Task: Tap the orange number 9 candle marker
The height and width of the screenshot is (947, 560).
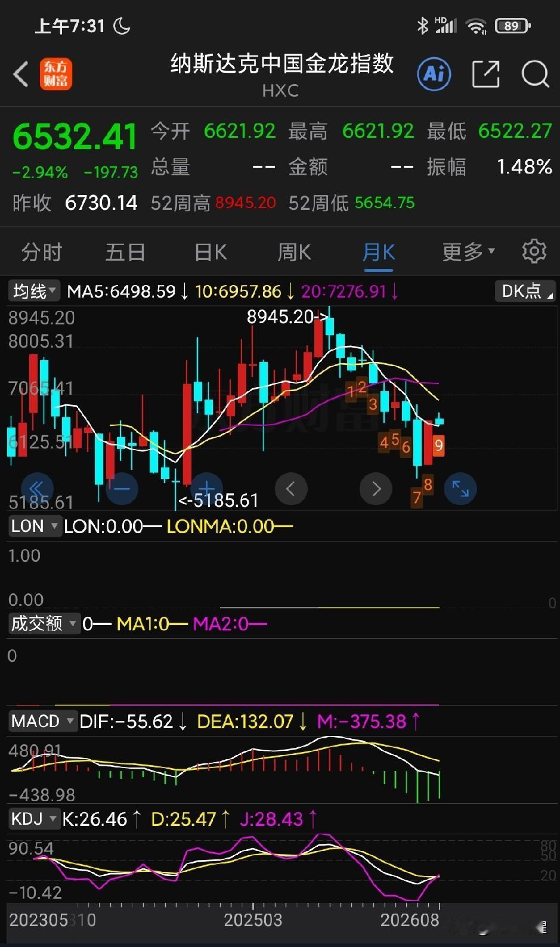Action: [x=438, y=445]
